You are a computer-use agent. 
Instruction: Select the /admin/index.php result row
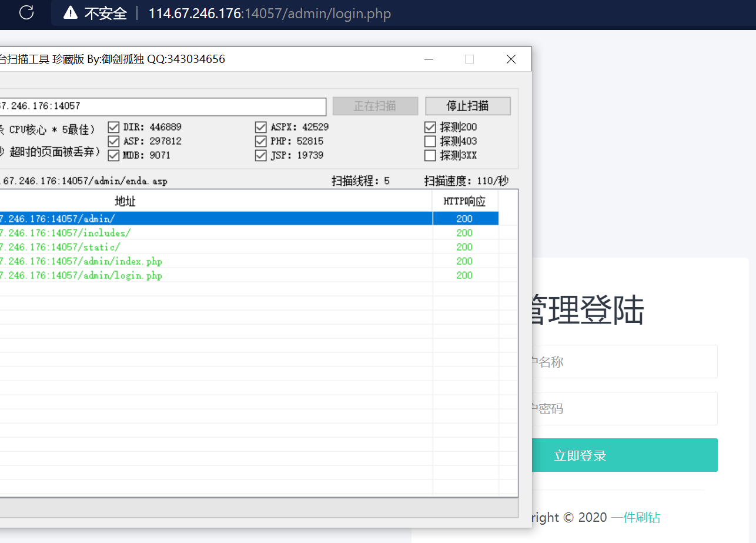[249, 261]
